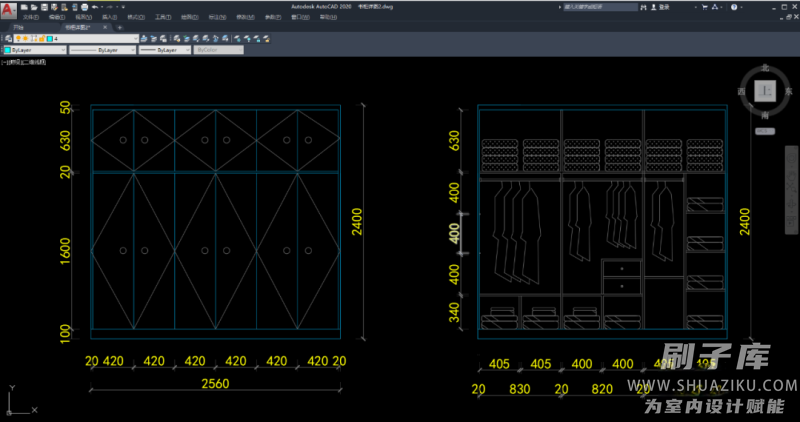Click the WCS coordinate system button under ViewCube
Viewport: 800px width, 422px height.
[765, 130]
